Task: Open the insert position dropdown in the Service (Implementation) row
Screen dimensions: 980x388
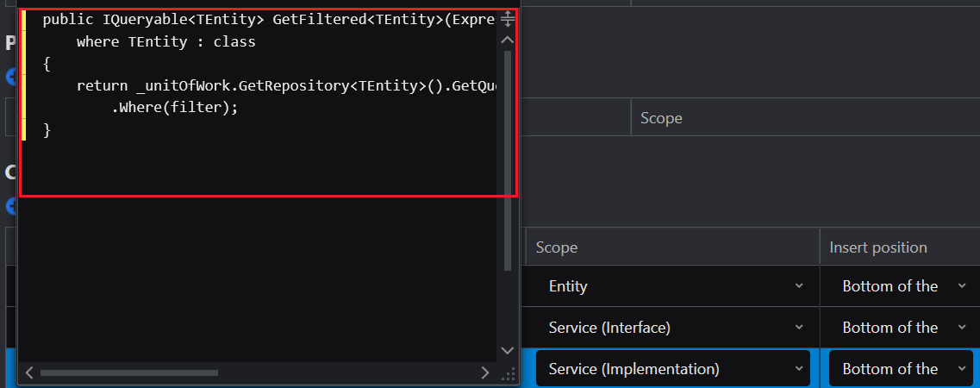Action: [901, 369]
